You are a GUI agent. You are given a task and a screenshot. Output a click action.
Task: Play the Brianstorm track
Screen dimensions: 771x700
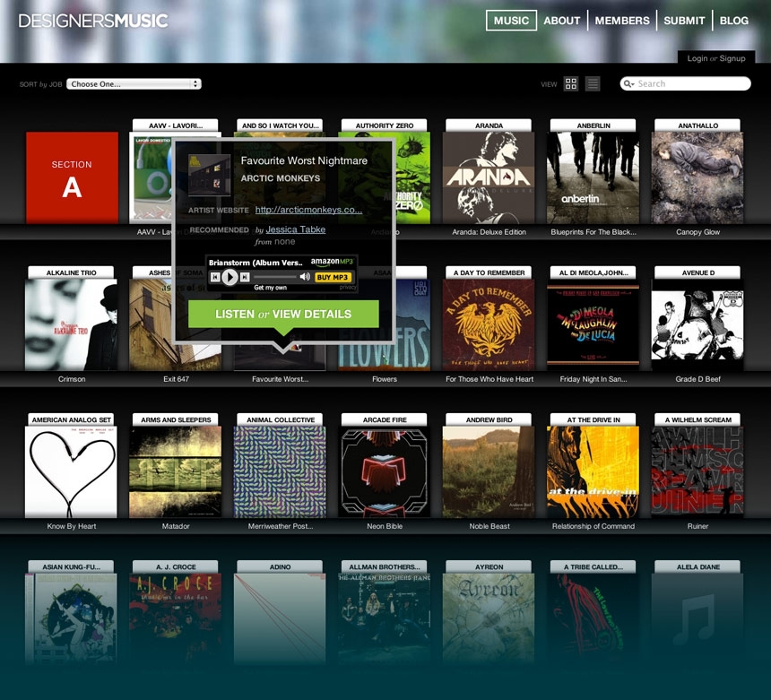tap(230, 277)
